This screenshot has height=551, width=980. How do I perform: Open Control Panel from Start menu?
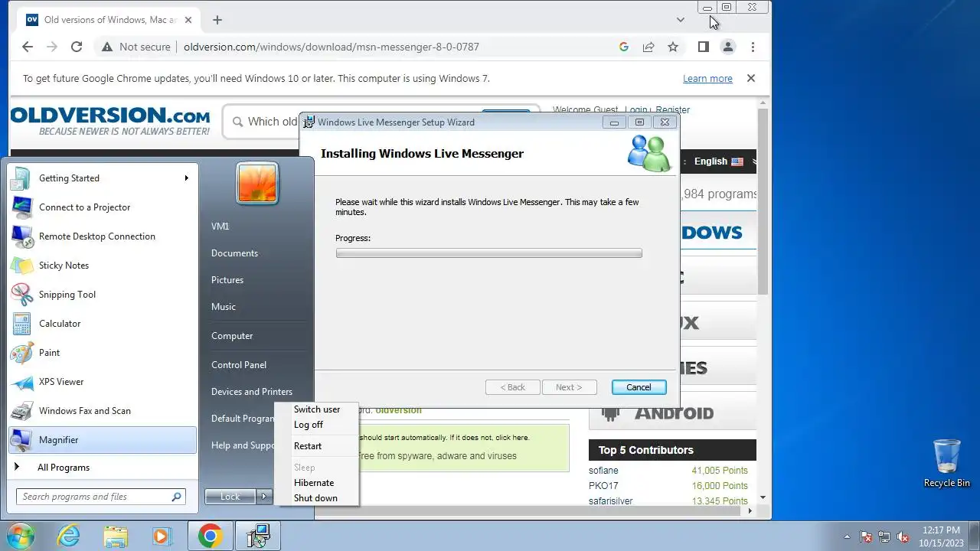pos(239,365)
